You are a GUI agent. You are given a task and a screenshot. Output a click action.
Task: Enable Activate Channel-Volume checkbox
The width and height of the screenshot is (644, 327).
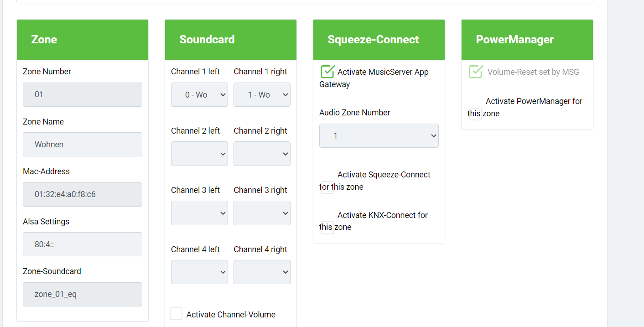176,314
